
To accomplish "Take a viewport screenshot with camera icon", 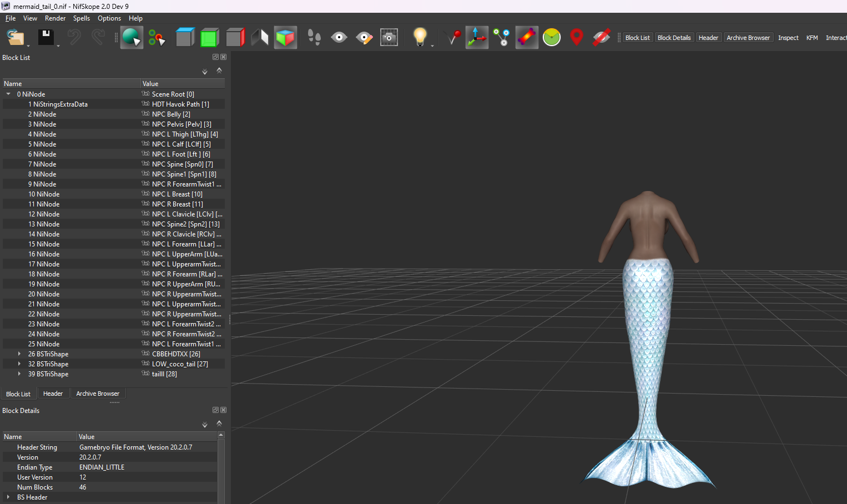I will 389,38.
